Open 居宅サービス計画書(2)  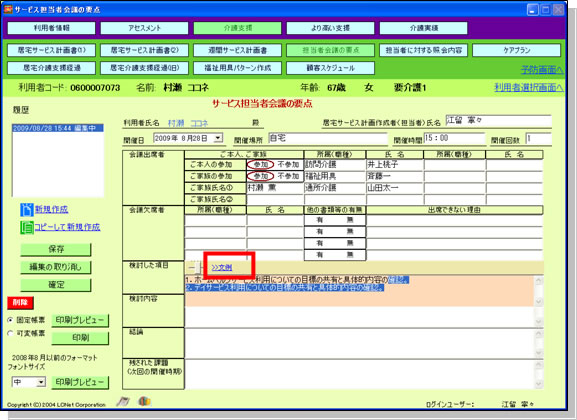pos(144,50)
